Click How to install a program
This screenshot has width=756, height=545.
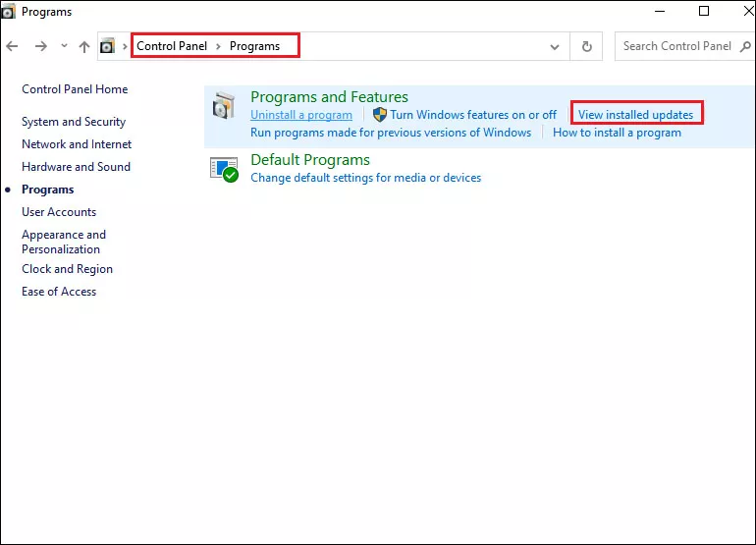[x=618, y=133]
